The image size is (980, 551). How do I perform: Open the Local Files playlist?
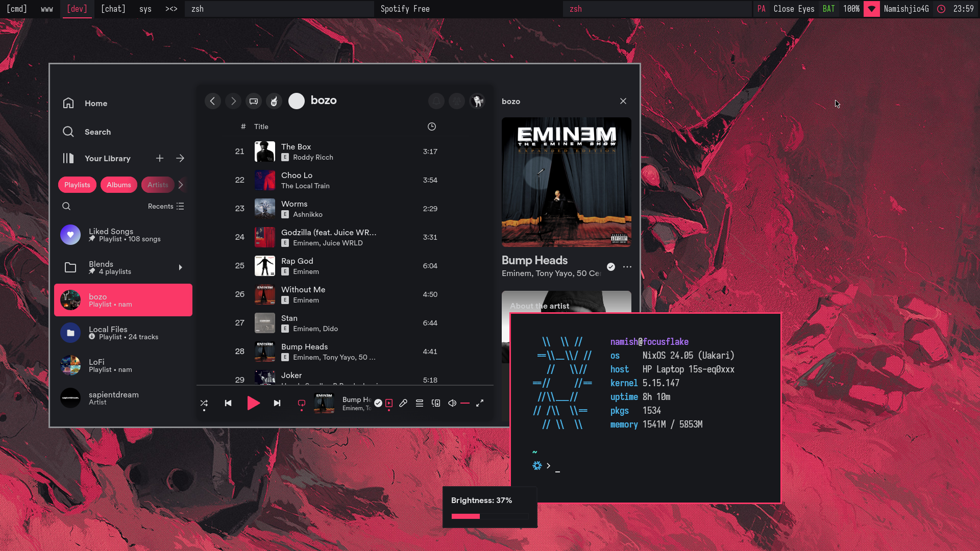(x=123, y=333)
